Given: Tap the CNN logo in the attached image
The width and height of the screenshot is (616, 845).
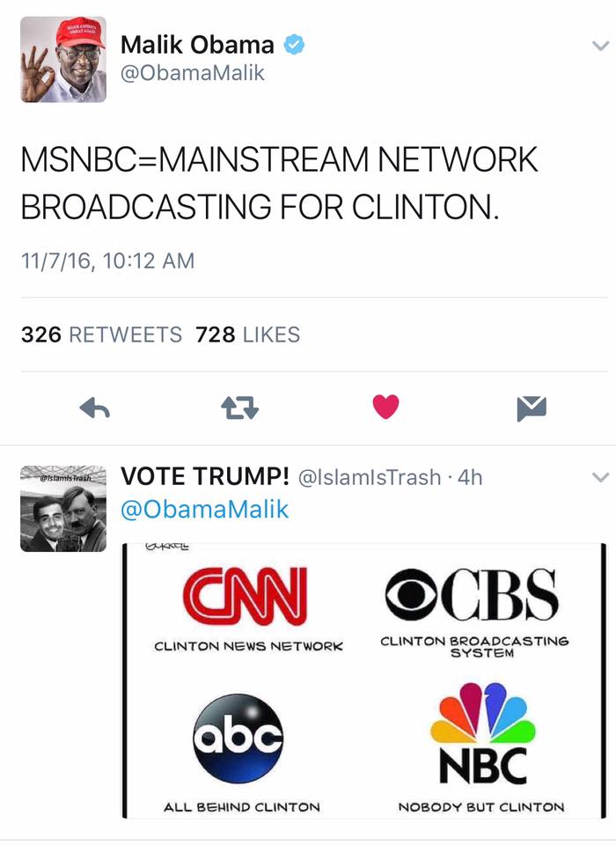Looking at the screenshot, I should tap(246, 596).
